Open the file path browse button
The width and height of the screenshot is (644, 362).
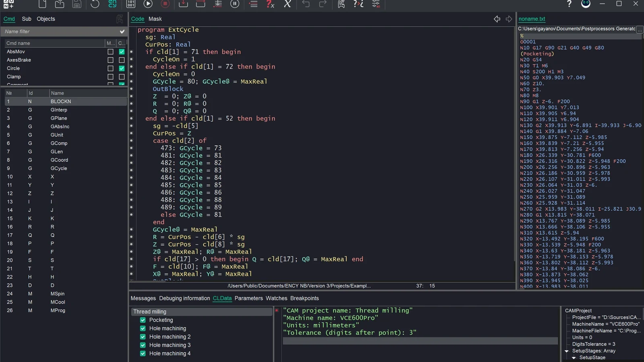pyautogui.click(x=640, y=29)
